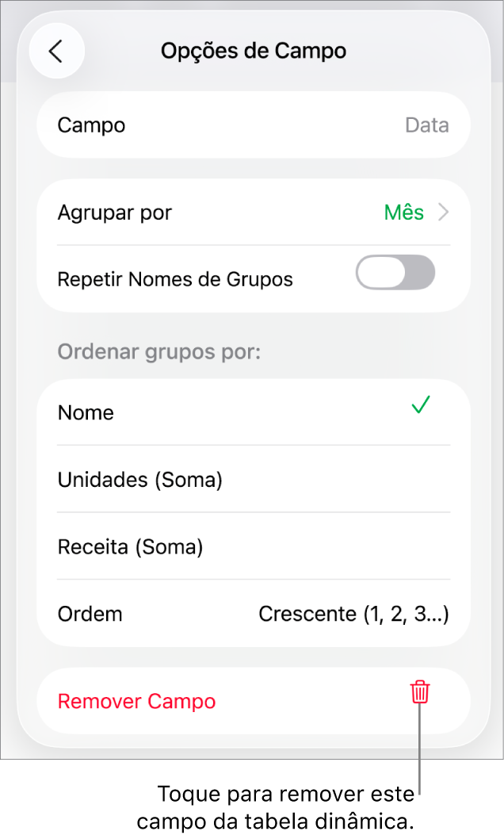The image size is (504, 835).
Task: Open the Mês grouping chevron
Action: point(444,212)
